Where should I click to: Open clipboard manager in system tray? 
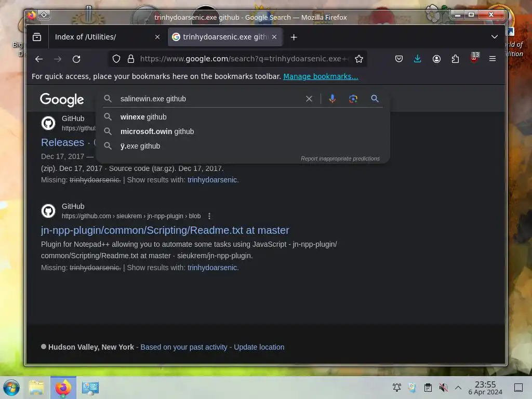click(x=428, y=388)
